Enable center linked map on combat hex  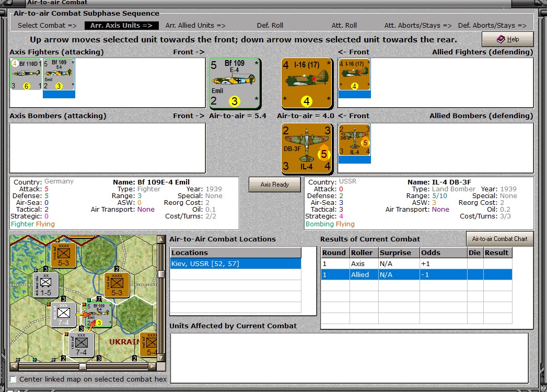[x=13, y=379]
